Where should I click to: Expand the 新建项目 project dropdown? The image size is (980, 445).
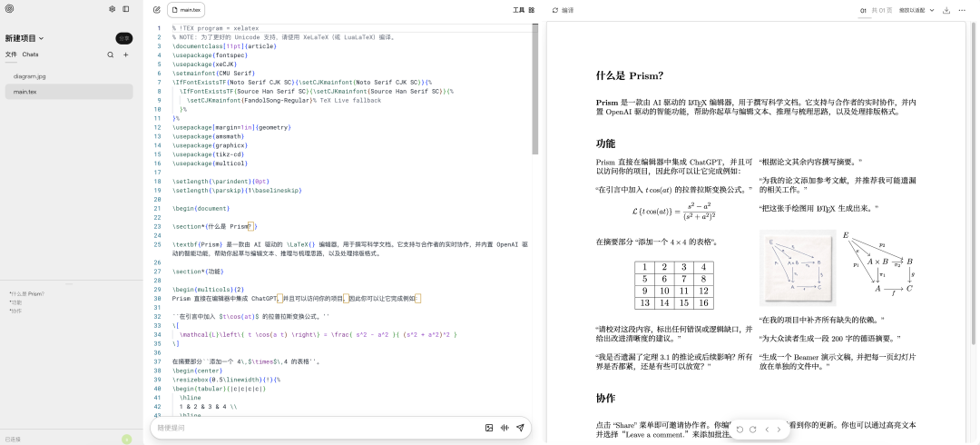tap(24, 38)
